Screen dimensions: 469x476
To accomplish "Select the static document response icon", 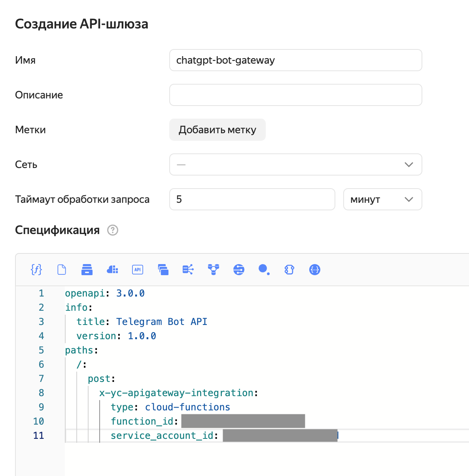I will (62, 270).
